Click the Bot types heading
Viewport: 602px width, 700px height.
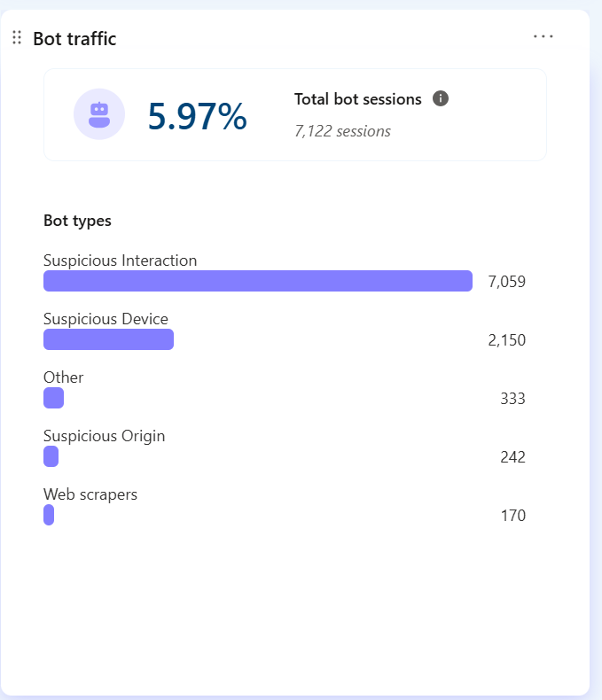pos(77,221)
